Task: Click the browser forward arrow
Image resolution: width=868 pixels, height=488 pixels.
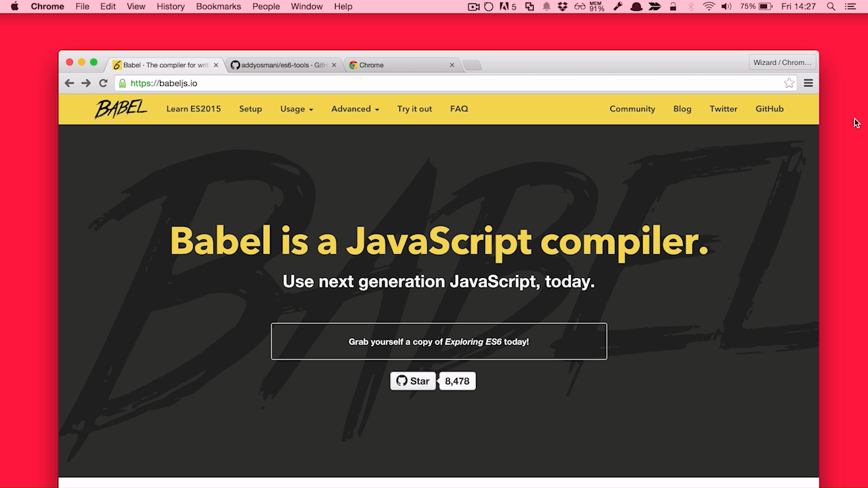Action: pos(86,83)
